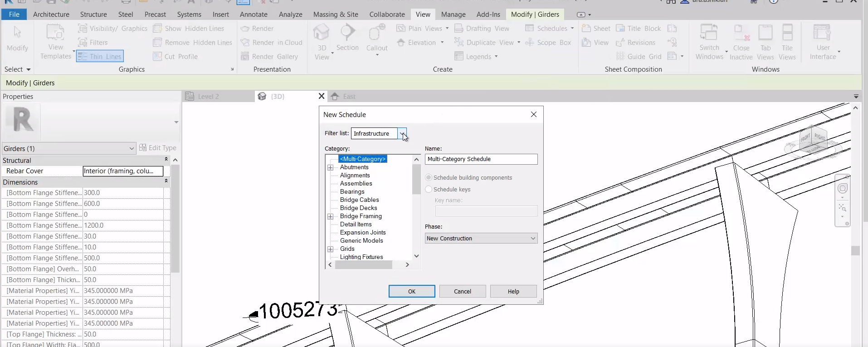Insert a Title Block
The width and height of the screenshot is (868, 347).
(x=638, y=29)
